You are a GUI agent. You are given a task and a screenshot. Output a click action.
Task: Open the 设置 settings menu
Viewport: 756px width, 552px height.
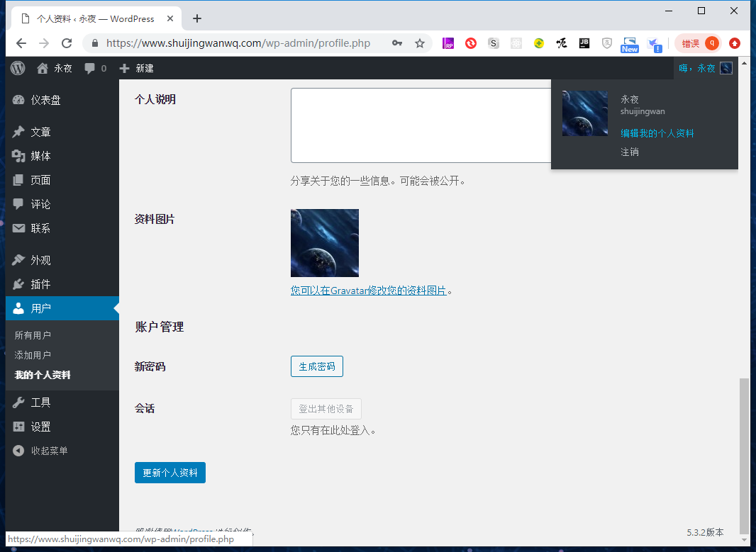[x=62, y=427]
